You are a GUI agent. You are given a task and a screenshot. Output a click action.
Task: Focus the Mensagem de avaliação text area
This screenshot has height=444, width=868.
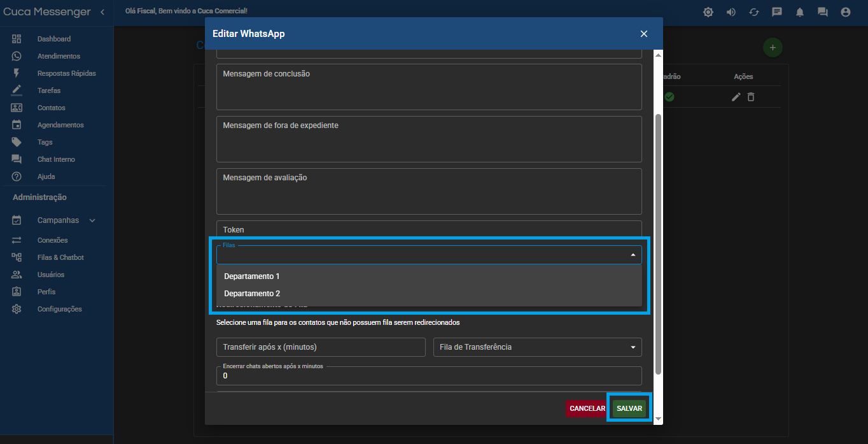coord(429,191)
